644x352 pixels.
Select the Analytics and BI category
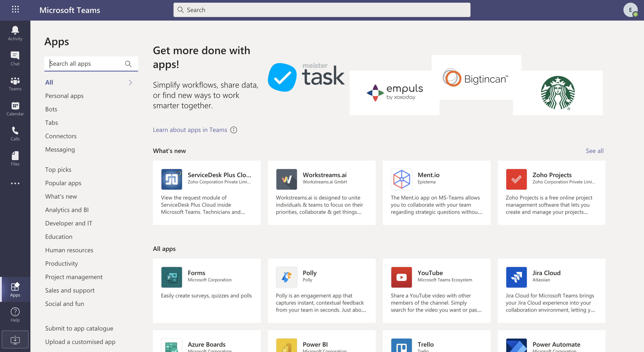(x=67, y=209)
